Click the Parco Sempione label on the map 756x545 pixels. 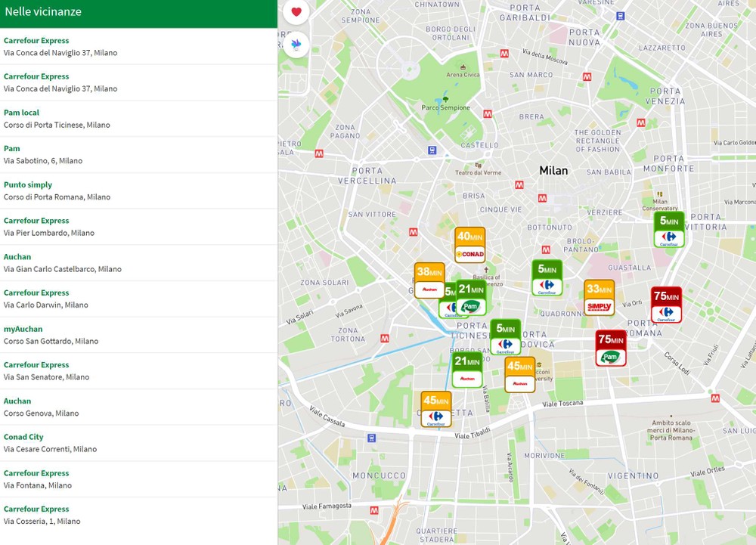pyautogui.click(x=445, y=107)
